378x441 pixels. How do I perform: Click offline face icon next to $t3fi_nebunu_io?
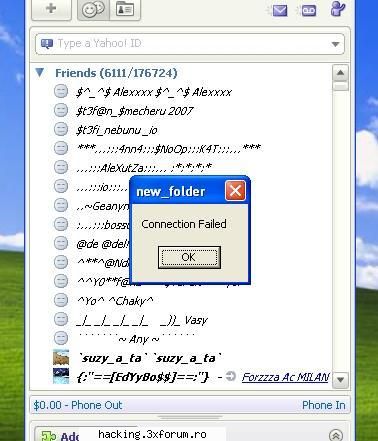pyautogui.click(x=61, y=129)
